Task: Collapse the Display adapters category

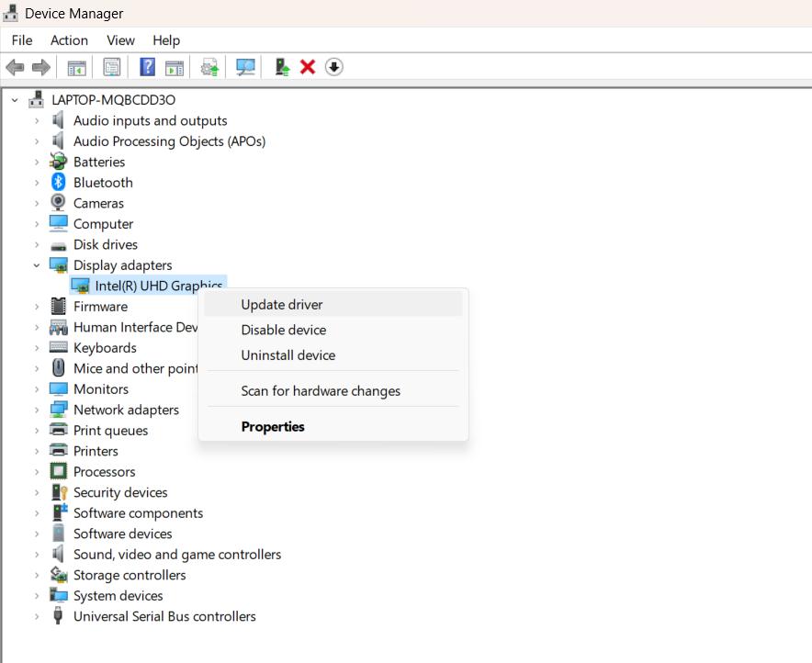Action: 37,264
